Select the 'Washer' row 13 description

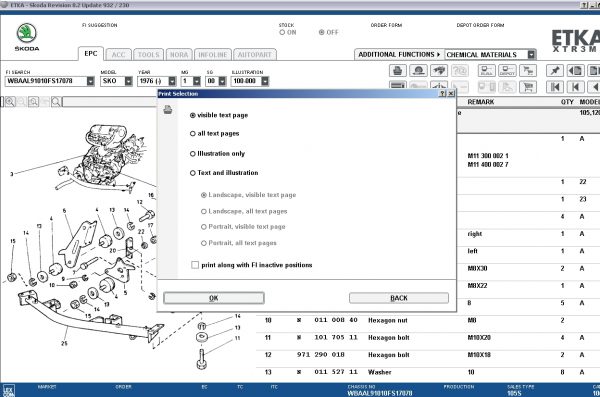[380, 372]
